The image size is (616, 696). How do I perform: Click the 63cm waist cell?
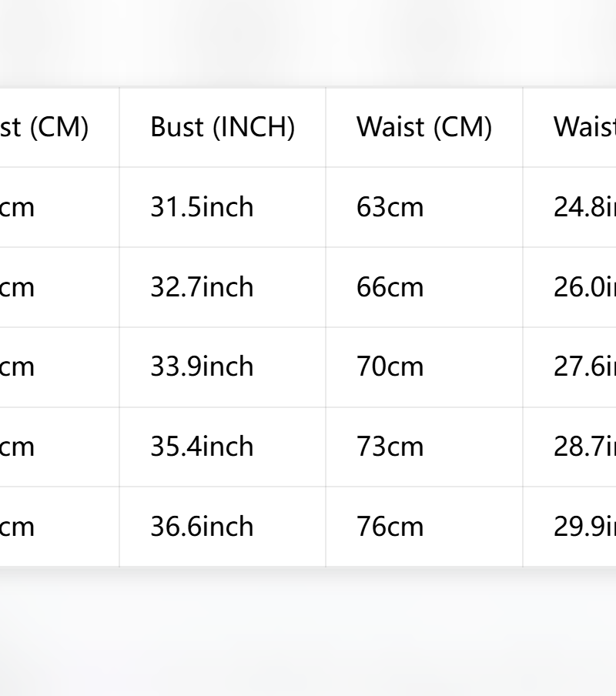424,207
